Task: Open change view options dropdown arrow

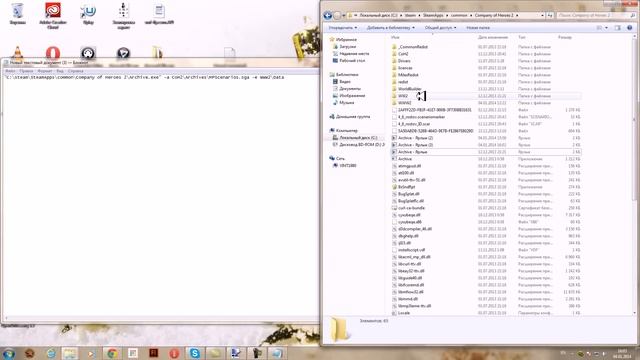Action: (x=606, y=28)
